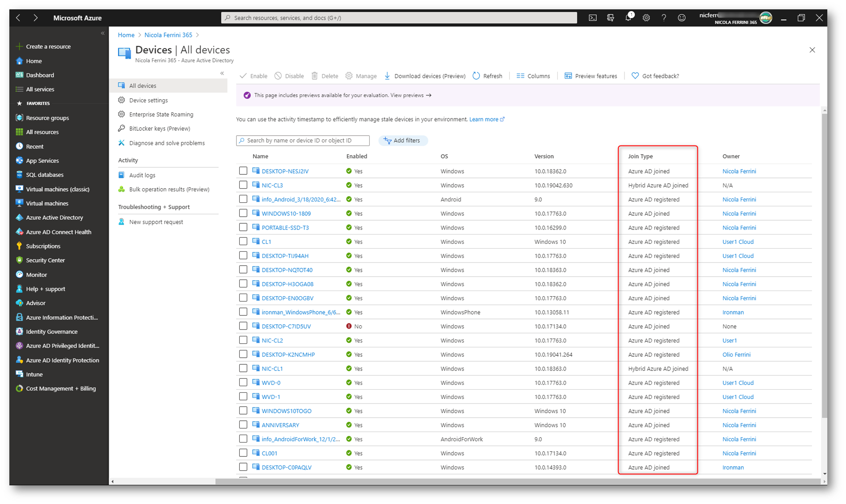Screen dimensions: 846x504
Task: Click Manage in the devices toolbar
Action: 361,76
